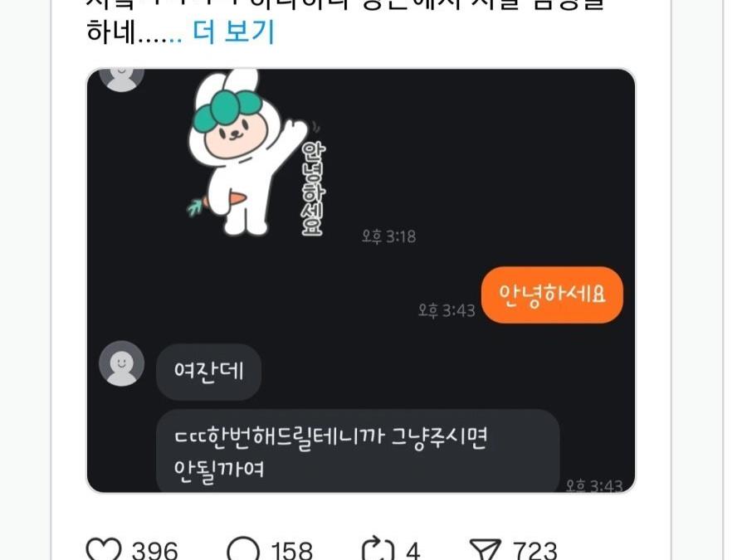Tap the 오후 3:18 sticker timestamp
This screenshot has height=560, width=747.
click(x=388, y=236)
